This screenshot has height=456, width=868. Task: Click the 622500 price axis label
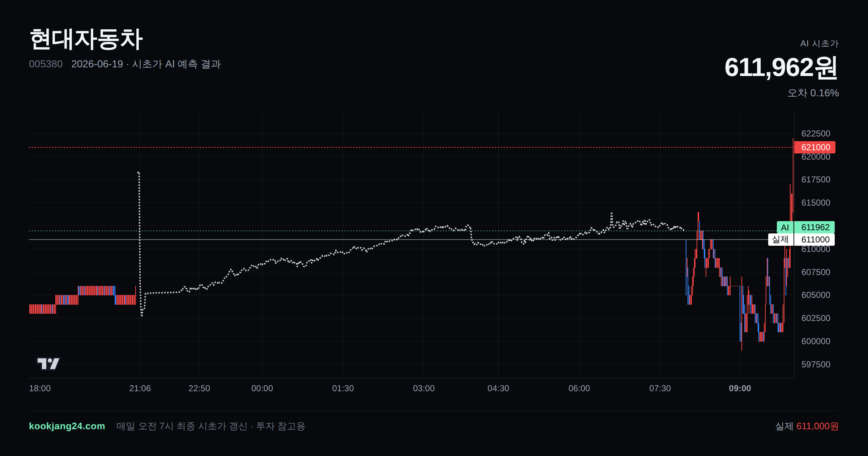point(816,134)
